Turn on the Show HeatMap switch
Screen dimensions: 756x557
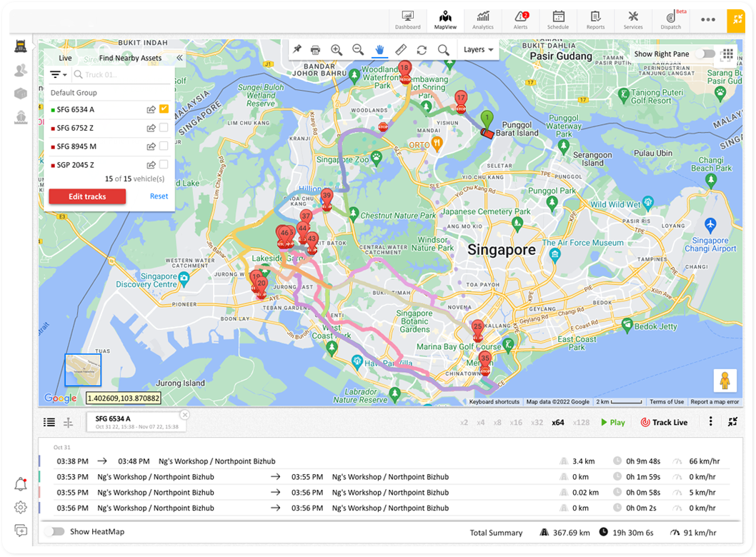coord(54,532)
